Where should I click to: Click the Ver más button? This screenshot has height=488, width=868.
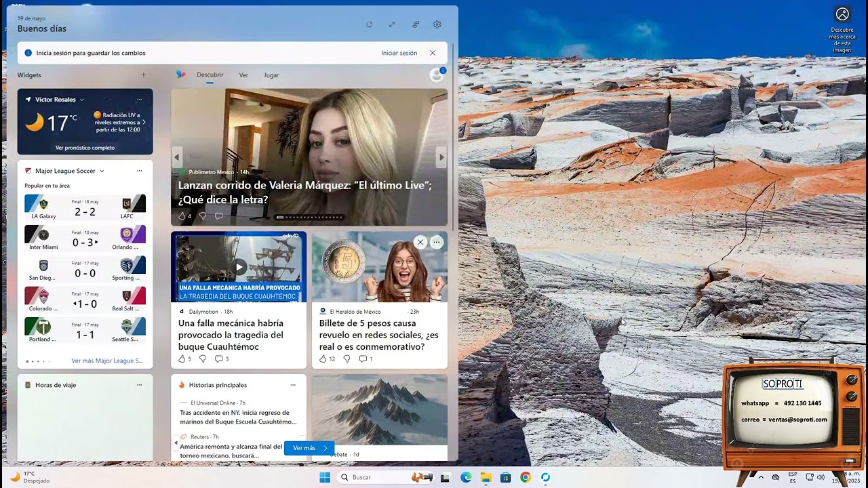point(310,448)
